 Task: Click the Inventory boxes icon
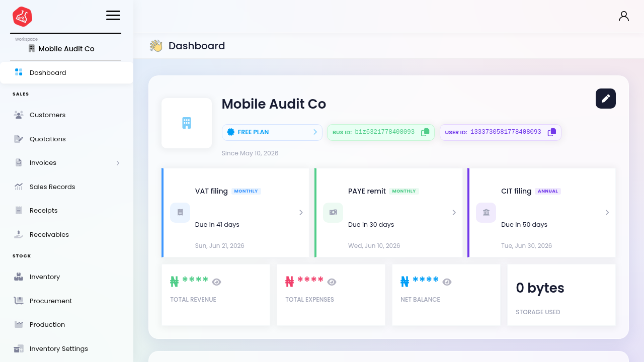click(x=19, y=277)
